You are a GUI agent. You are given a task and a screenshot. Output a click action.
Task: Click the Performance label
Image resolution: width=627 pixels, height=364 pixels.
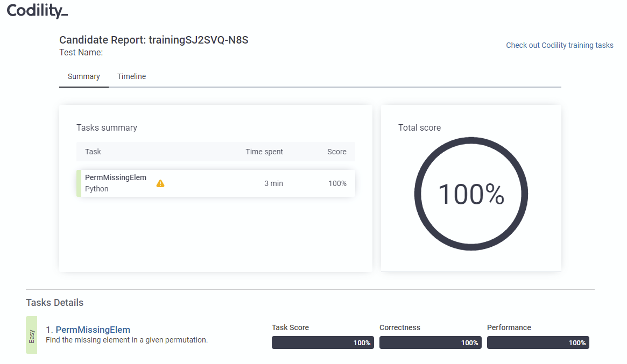click(x=509, y=327)
